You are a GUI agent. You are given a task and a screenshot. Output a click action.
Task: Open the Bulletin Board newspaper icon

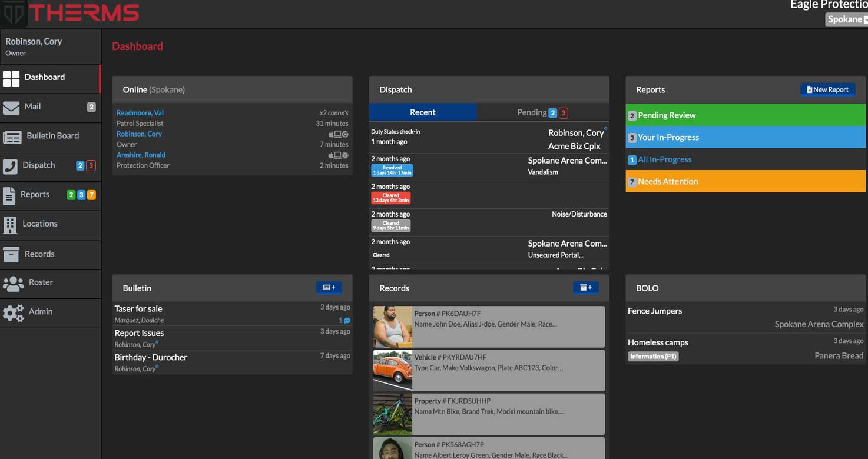tap(11, 136)
